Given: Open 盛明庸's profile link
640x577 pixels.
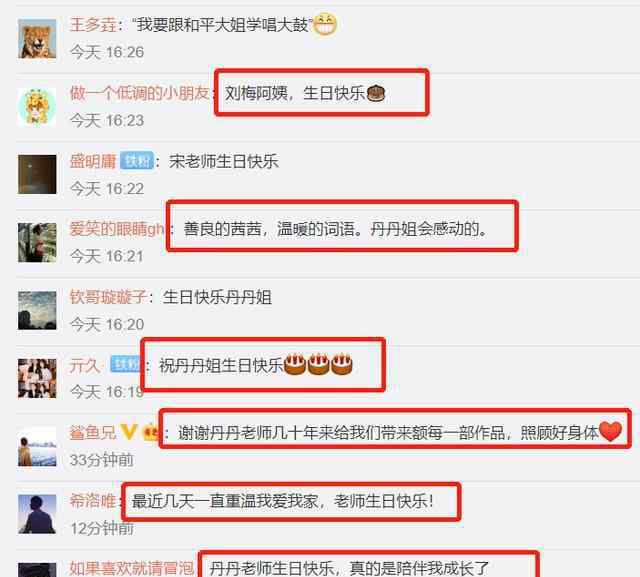Looking at the screenshot, I should (x=93, y=161).
